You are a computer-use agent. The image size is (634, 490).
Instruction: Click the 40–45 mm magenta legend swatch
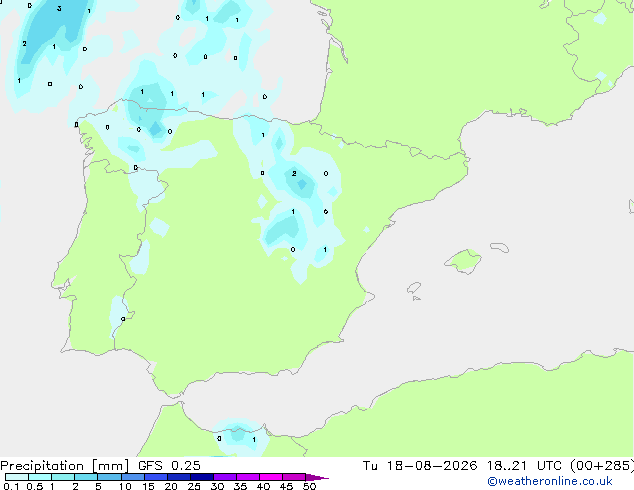(x=271, y=477)
